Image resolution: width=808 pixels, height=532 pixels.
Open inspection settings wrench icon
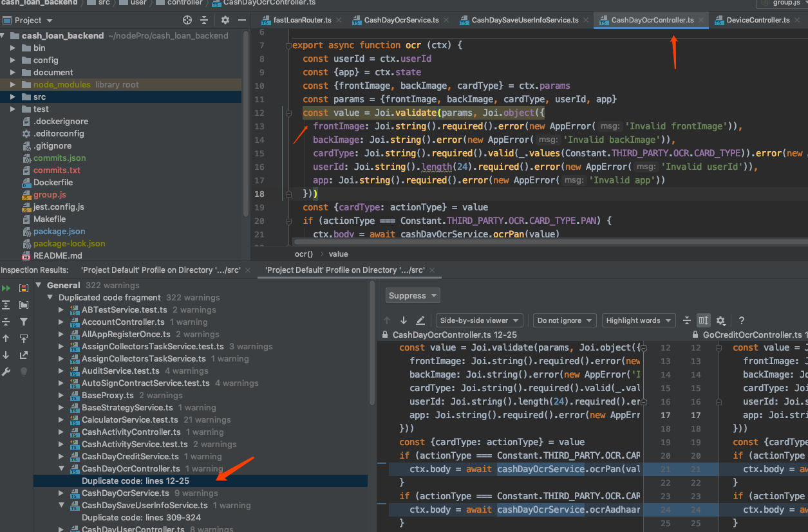point(6,372)
